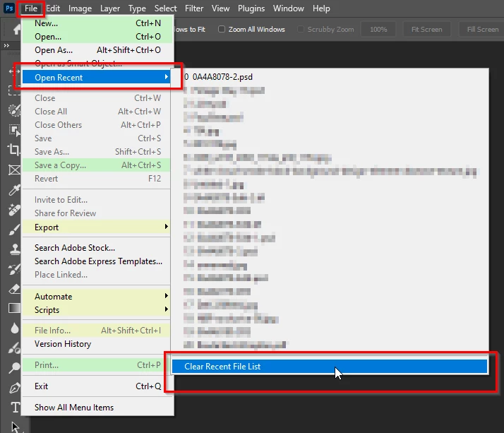
Task: Open the Edit menu
Action: click(53, 8)
